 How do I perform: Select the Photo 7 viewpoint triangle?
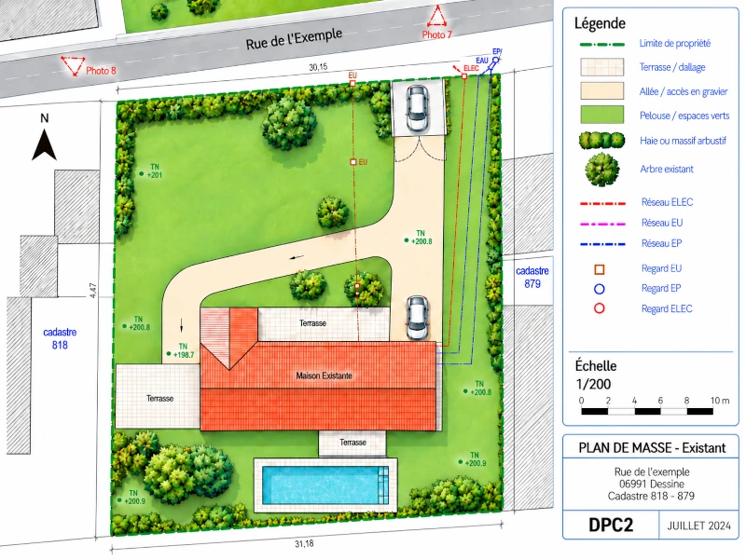436,16
